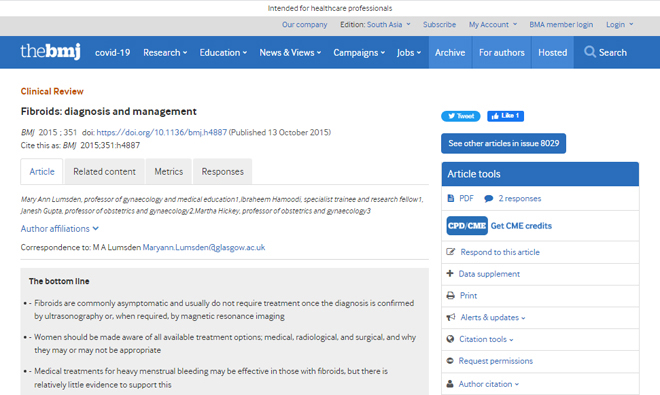
Task: Click Get CME credits link
Action: pos(521,226)
